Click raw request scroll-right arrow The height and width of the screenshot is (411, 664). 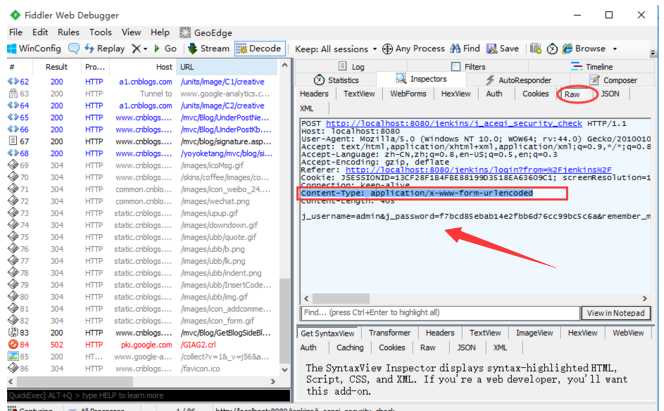coord(645,298)
